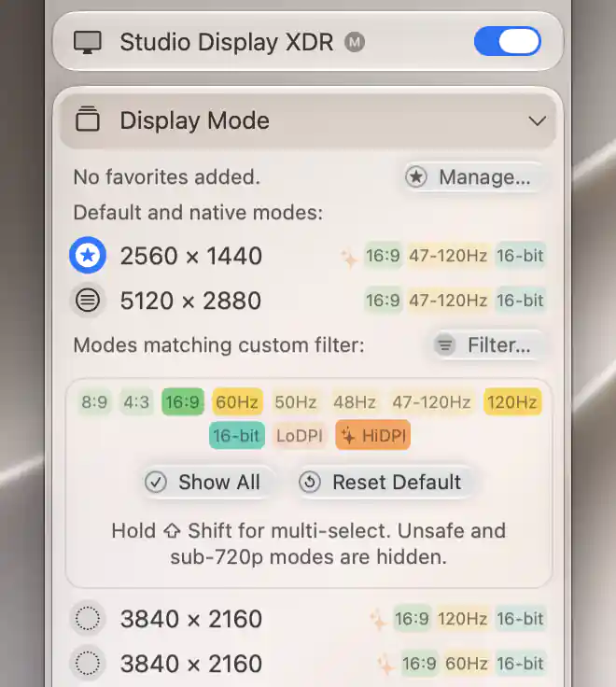Click the 'No favorites added.' text
Screen dimensions: 616x687
[166, 177]
